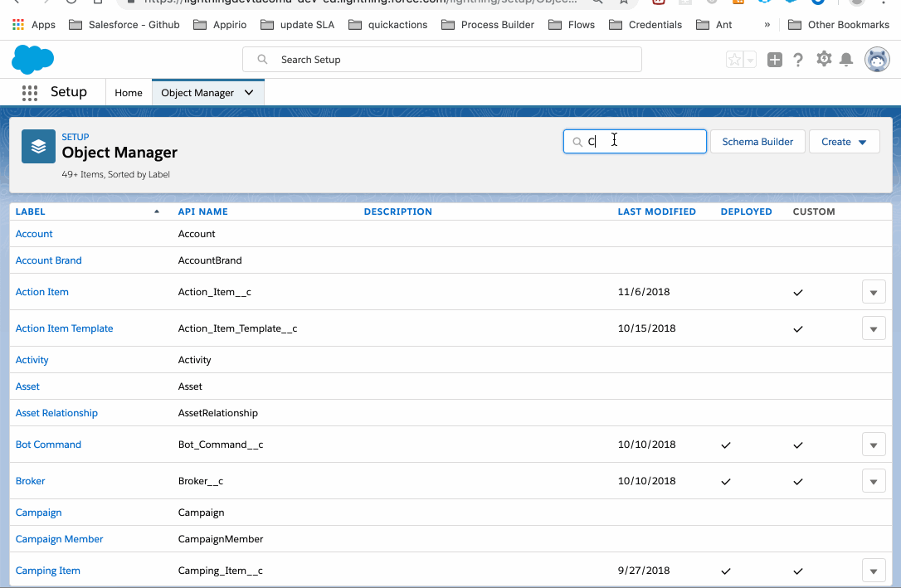
Task: Expand the Object Manager tab chevron
Action: (x=249, y=92)
